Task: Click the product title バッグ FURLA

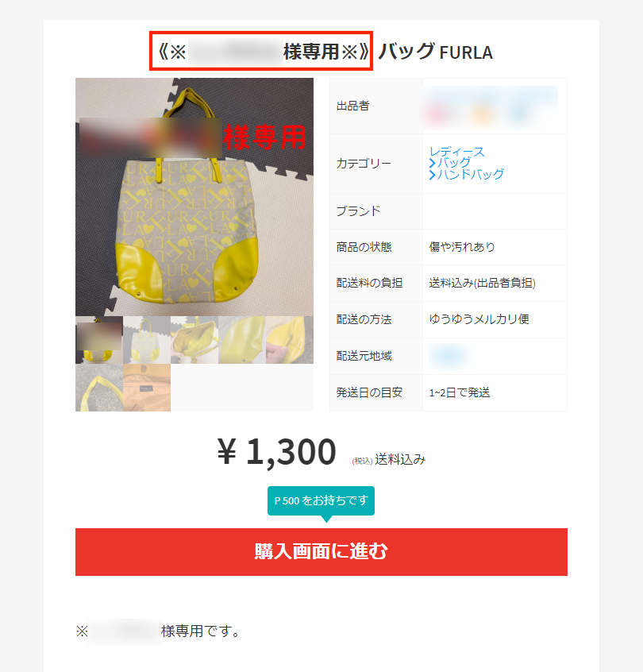Action: [x=435, y=52]
